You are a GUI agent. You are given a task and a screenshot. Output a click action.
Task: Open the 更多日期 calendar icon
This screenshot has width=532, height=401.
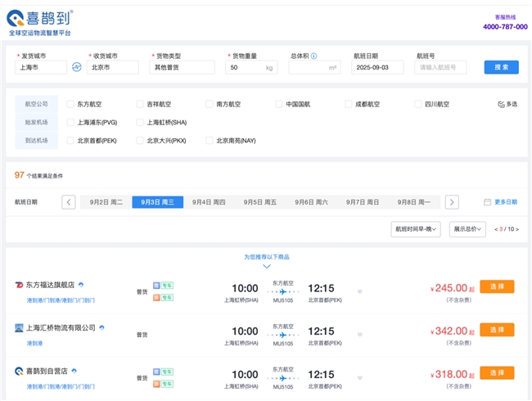tap(488, 202)
